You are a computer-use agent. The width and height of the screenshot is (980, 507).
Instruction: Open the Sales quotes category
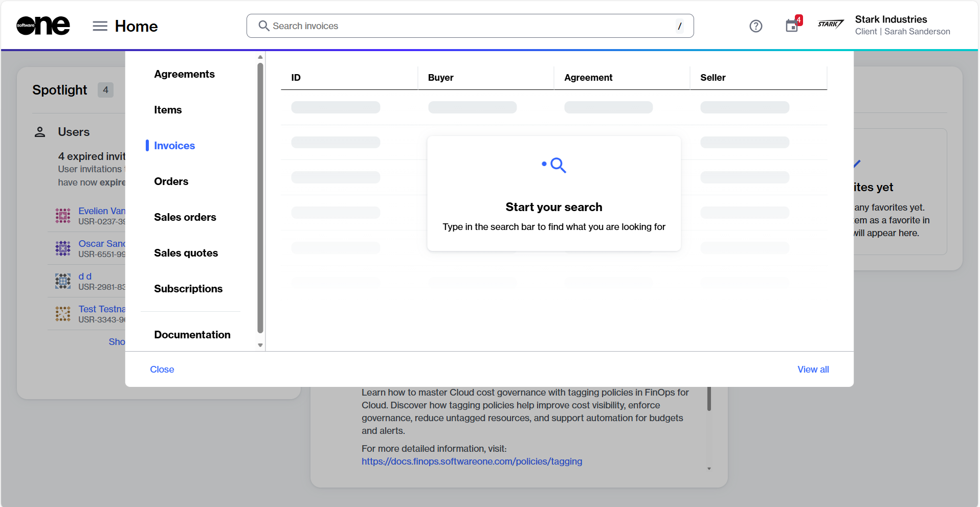click(x=186, y=253)
